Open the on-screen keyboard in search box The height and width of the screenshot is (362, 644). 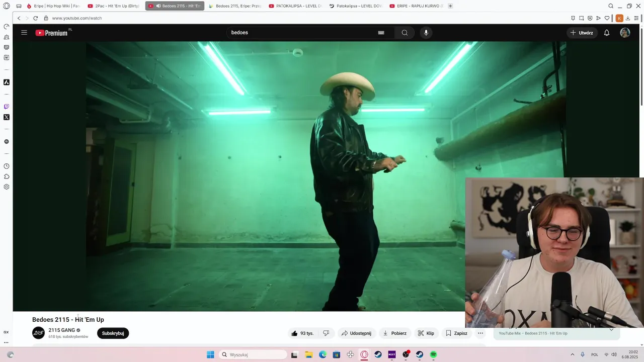click(381, 33)
